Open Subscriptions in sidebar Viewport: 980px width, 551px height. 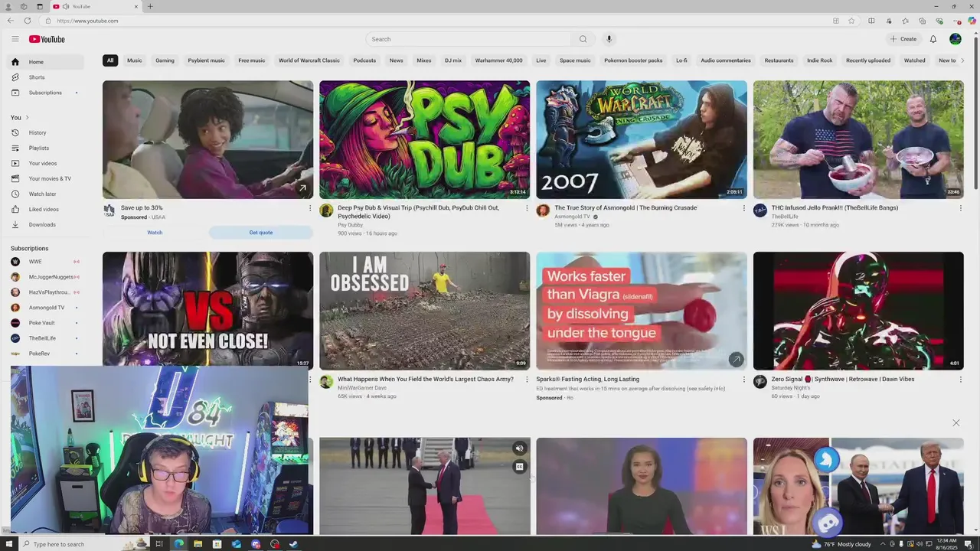(46, 93)
